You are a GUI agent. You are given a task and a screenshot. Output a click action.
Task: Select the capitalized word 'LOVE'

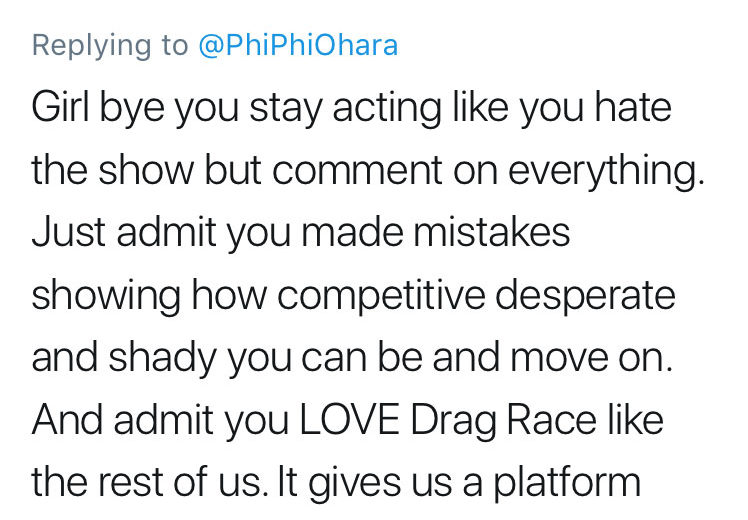(350, 420)
